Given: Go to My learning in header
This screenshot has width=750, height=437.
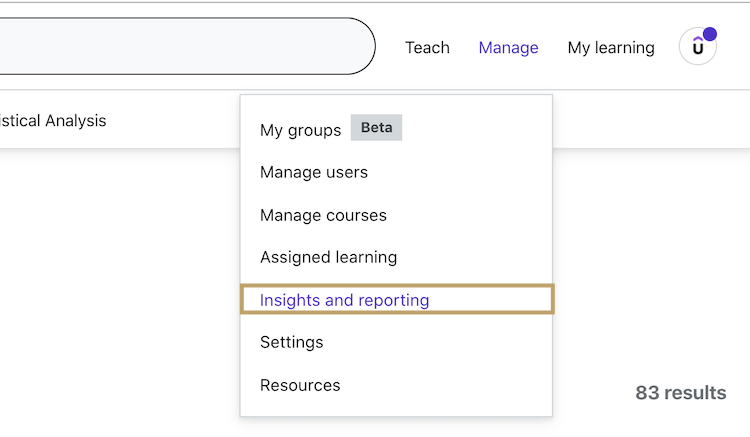Looking at the screenshot, I should pos(610,47).
